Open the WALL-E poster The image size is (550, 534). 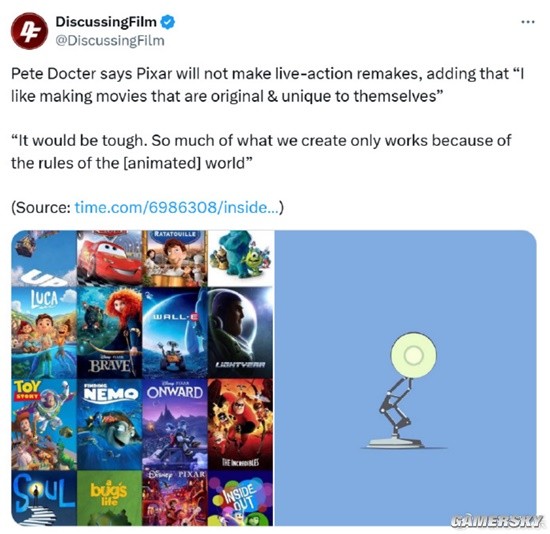[x=175, y=333]
